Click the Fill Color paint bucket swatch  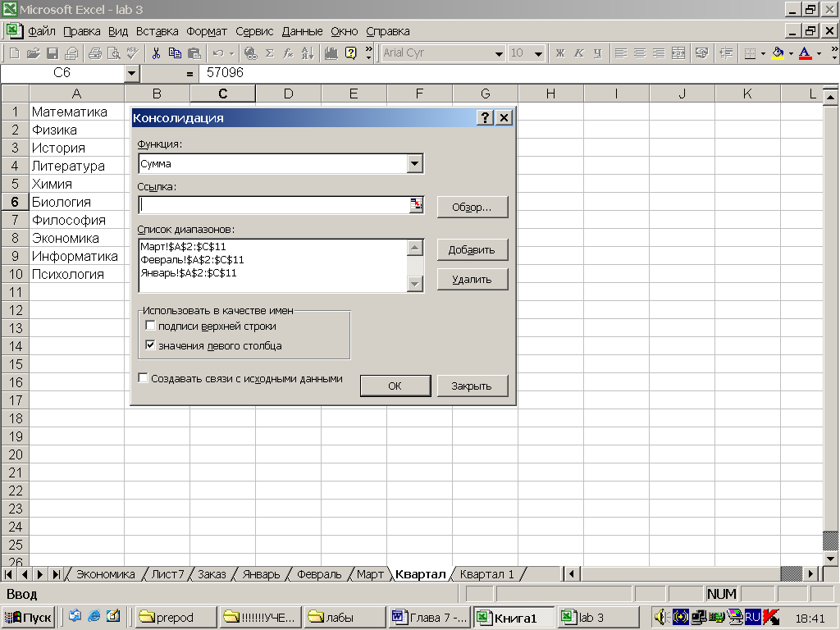click(x=778, y=53)
